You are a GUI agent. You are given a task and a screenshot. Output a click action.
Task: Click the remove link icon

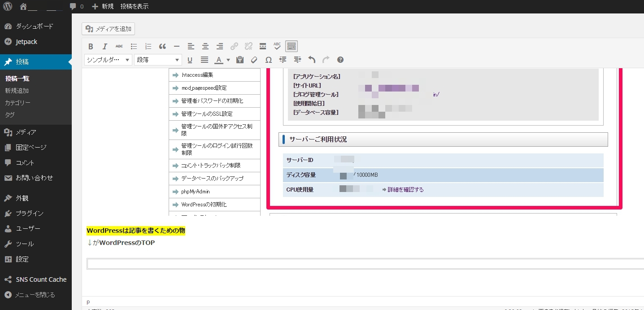click(x=248, y=46)
